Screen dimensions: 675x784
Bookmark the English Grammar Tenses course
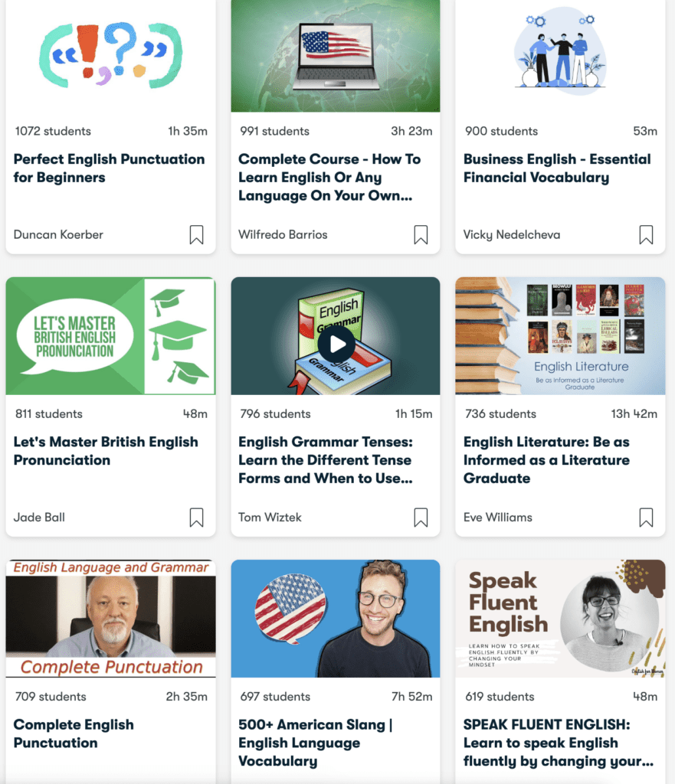point(421,518)
